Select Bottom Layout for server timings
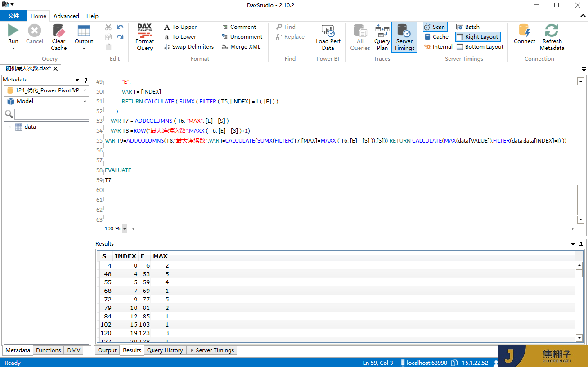The width and height of the screenshot is (588, 367). (480, 47)
